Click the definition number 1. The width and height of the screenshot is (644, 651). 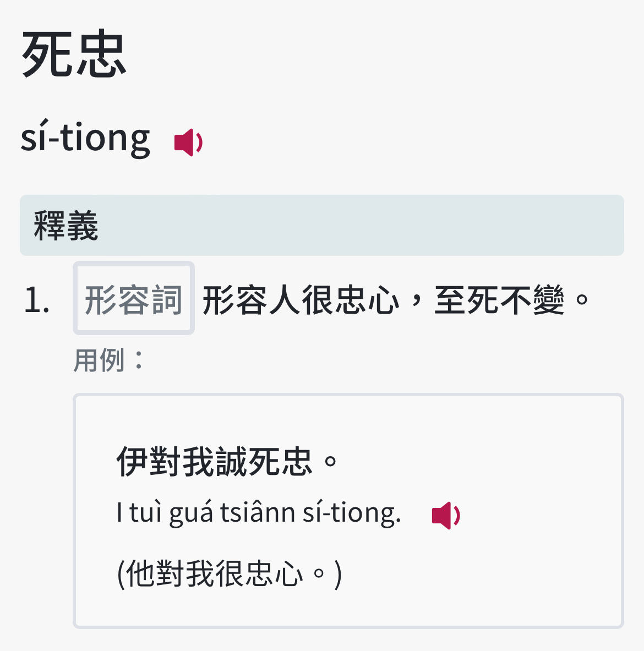tap(37, 300)
